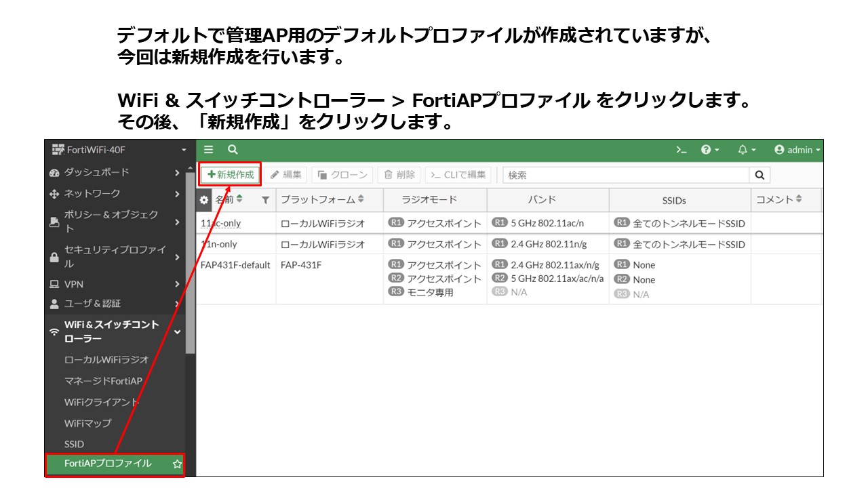Open マネージドFortiAP in the sidebar
Viewport: 868px width, 488px height.
103,381
